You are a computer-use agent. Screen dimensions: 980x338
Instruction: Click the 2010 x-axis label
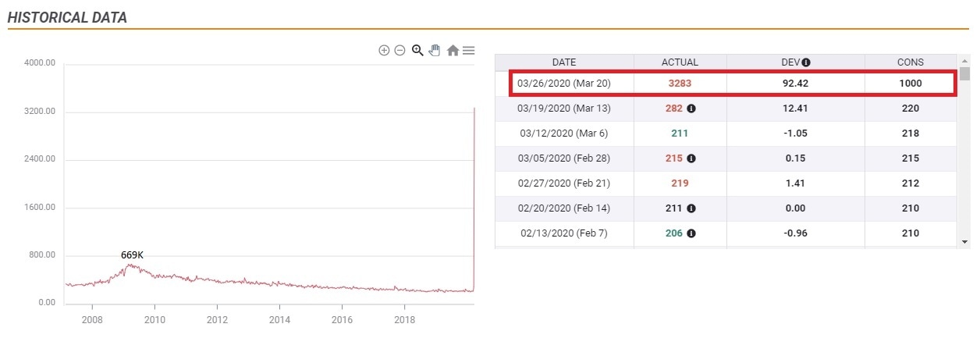click(154, 319)
